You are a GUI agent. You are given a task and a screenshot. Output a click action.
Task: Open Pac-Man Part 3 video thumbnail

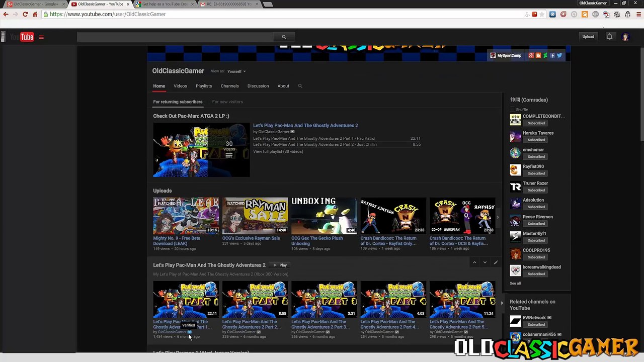click(324, 299)
